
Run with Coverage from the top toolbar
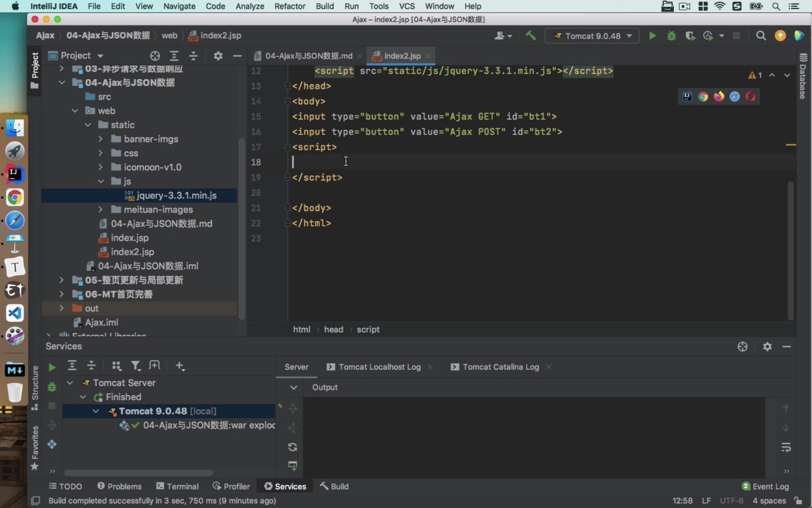point(690,36)
